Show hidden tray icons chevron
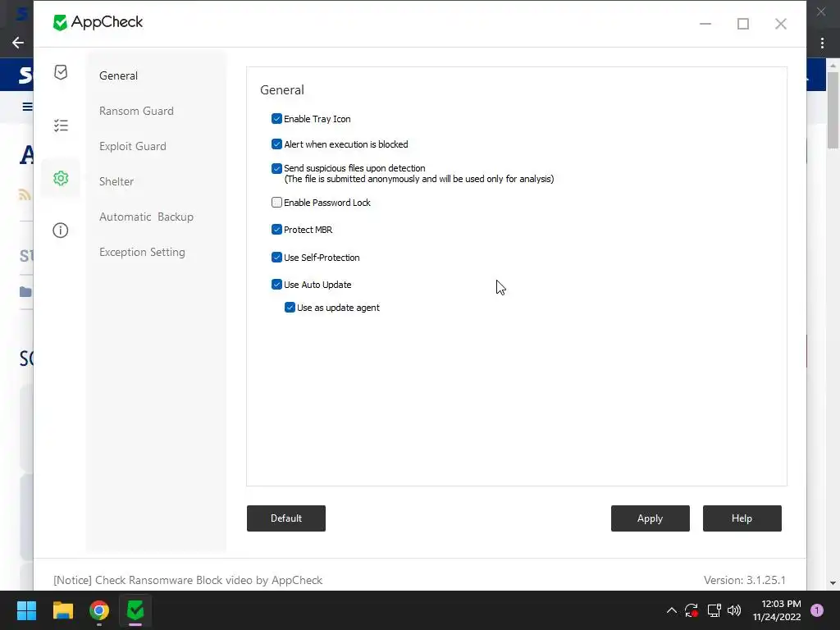The width and height of the screenshot is (840, 630). (671, 610)
